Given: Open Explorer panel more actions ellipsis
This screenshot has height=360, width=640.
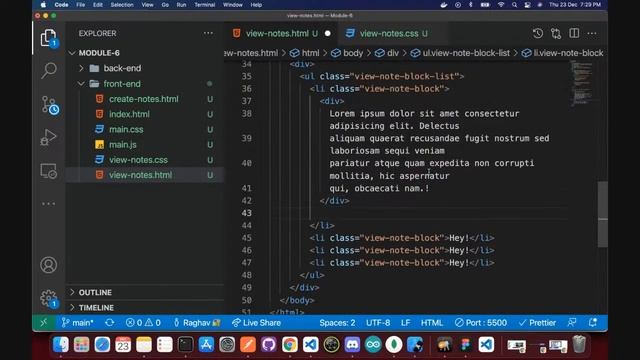Looking at the screenshot, I should tap(208, 33).
